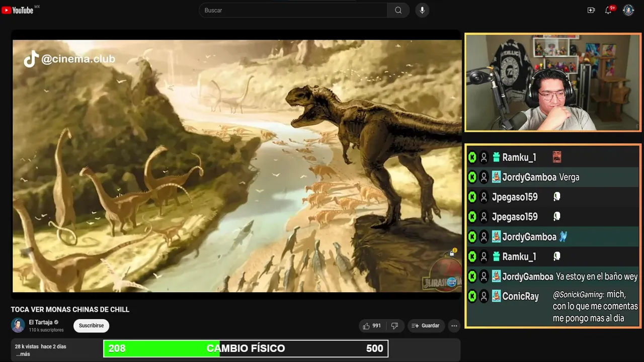Click the 28 k vistas text

coord(27,346)
